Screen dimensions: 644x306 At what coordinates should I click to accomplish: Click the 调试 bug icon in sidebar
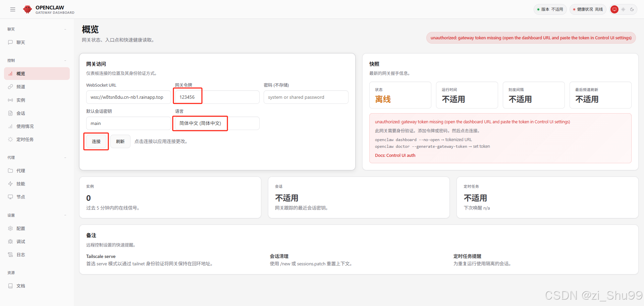coord(10,242)
